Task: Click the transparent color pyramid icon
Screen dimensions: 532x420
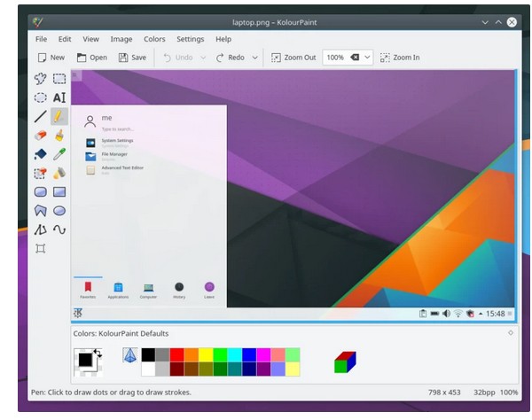Action: [x=130, y=355]
